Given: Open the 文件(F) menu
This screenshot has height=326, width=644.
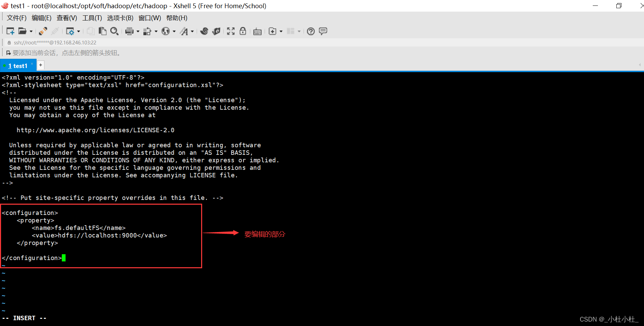Looking at the screenshot, I should tap(17, 18).
